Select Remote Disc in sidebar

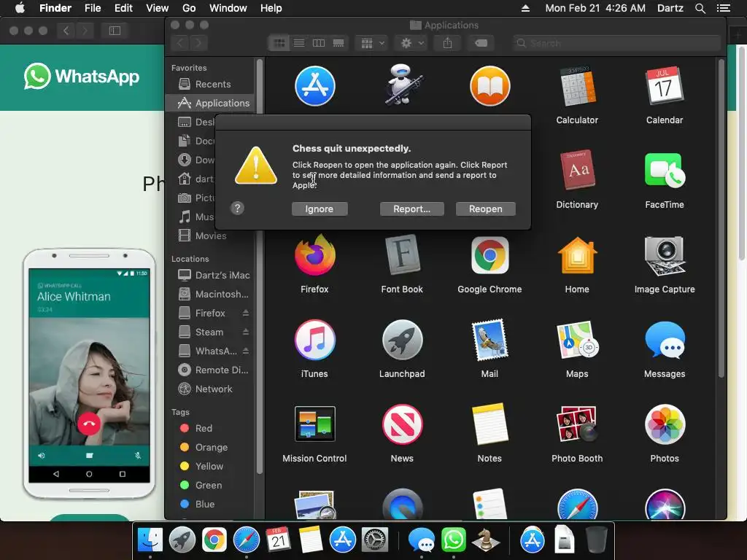(210, 370)
